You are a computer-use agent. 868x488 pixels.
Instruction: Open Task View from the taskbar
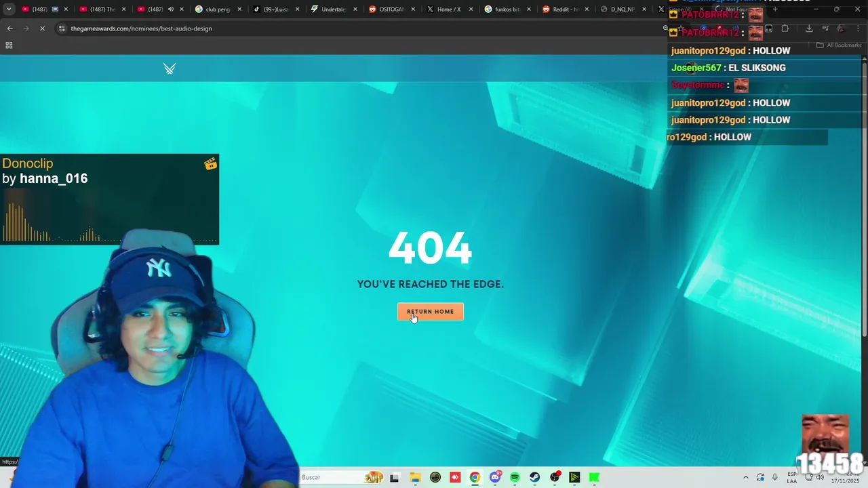tap(395, 478)
